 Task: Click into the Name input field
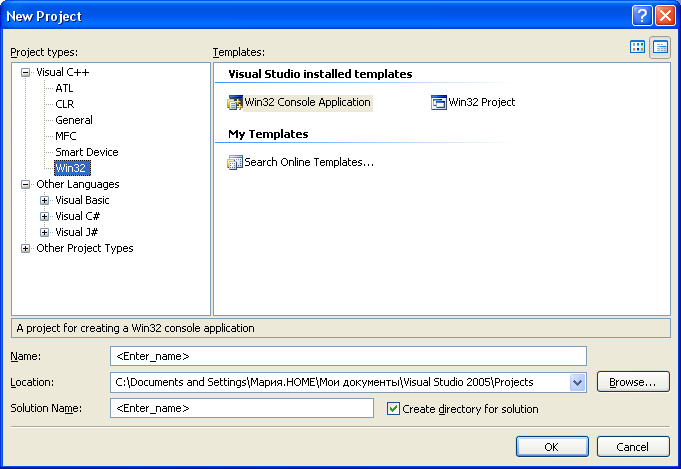[x=348, y=357]
